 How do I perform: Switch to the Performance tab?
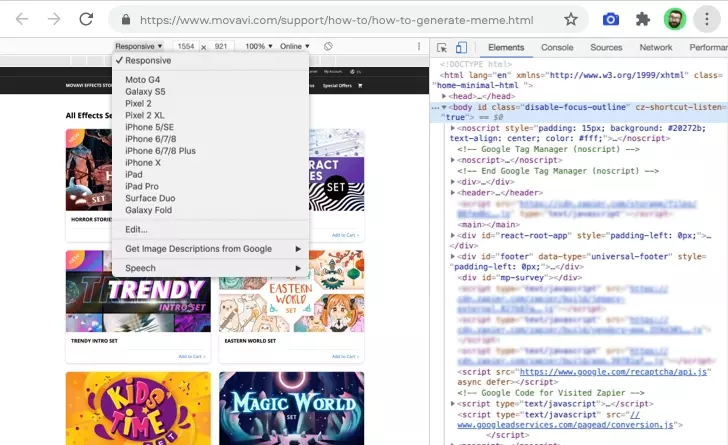[x=708, y=47]
